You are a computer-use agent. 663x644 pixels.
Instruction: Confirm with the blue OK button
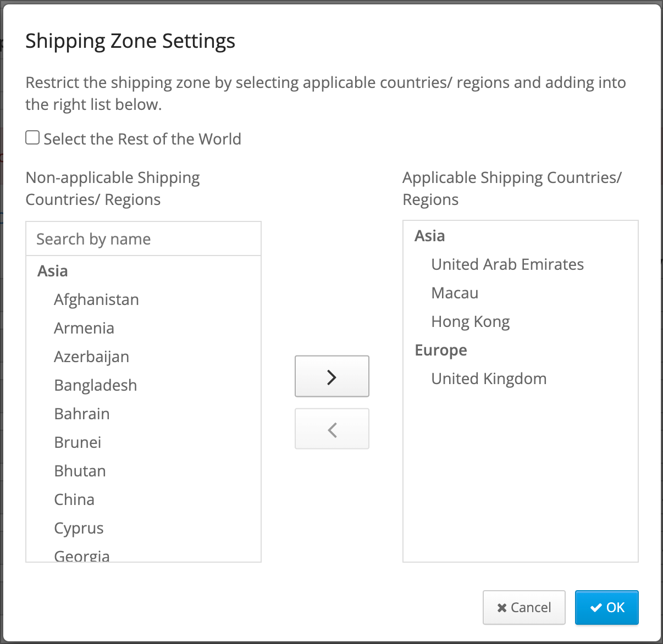(607, 607)
